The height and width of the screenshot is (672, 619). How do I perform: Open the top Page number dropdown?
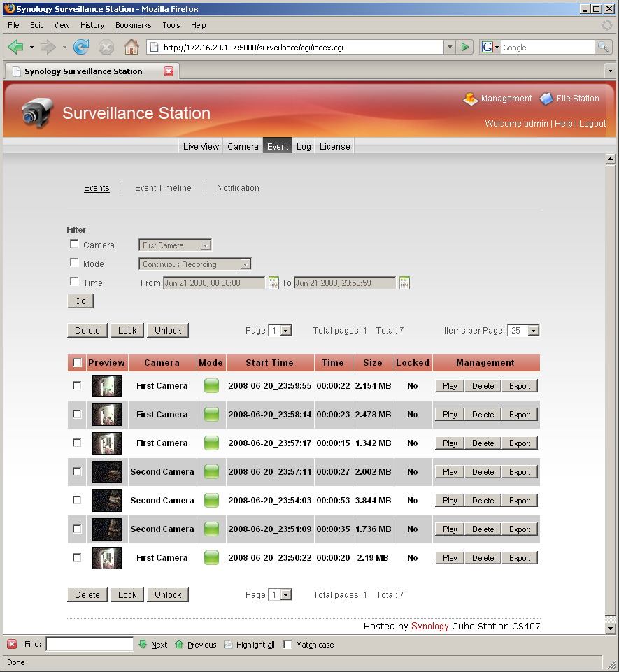pos(280,331)
